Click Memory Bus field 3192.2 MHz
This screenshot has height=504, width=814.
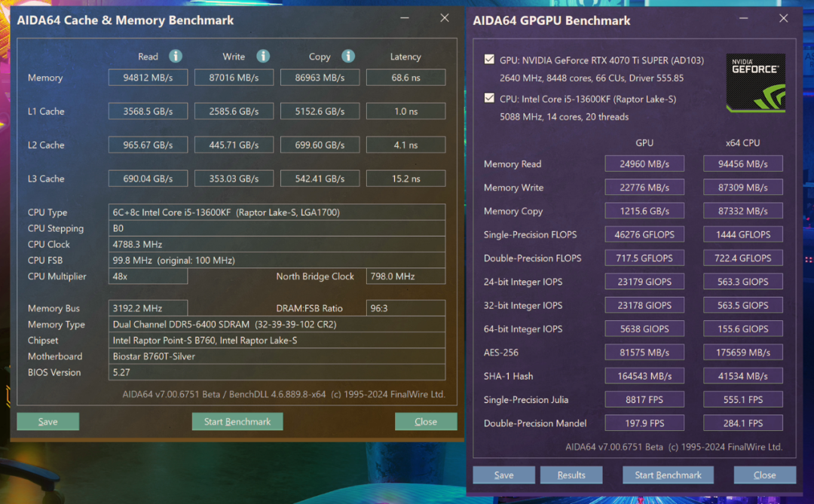148,308
